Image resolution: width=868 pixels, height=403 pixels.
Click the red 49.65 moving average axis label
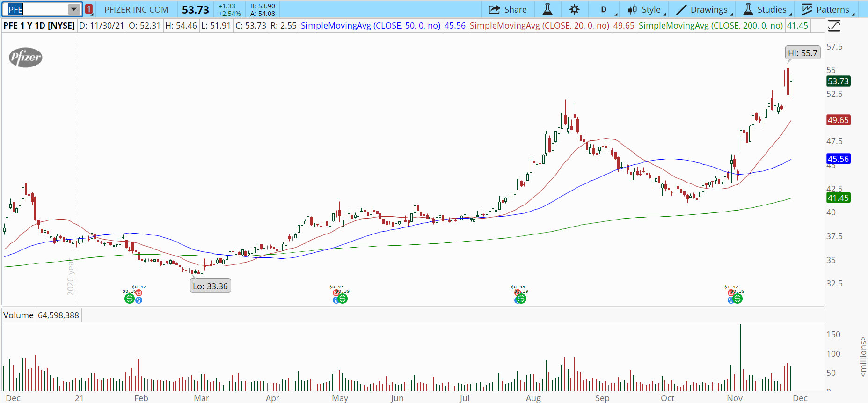(x=838, y=120)
